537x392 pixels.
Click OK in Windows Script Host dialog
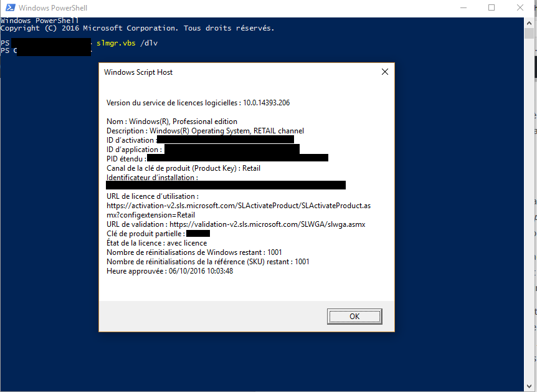coord(354,316)
